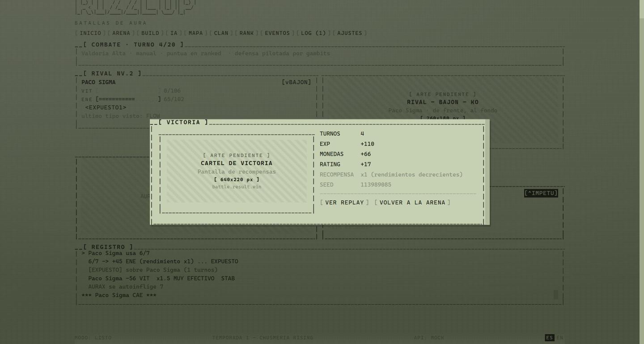Go to the ARENA section
Screen dimensions: 644x344
121,33
